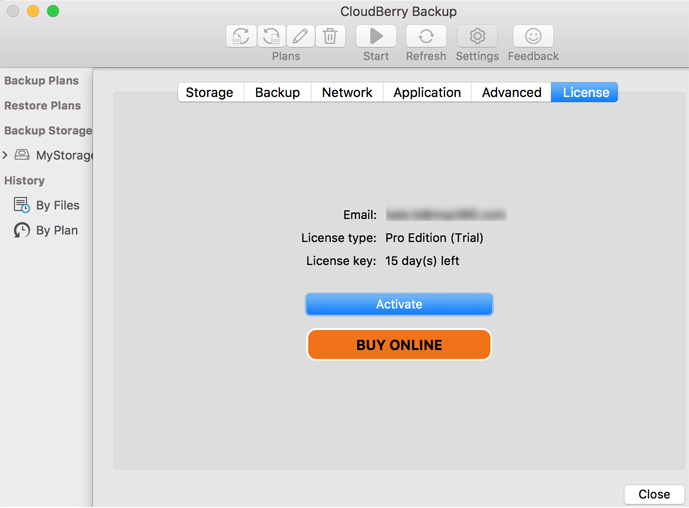The image size is (689, 508).
Task: Go to the Application tab
Action: 427,92
